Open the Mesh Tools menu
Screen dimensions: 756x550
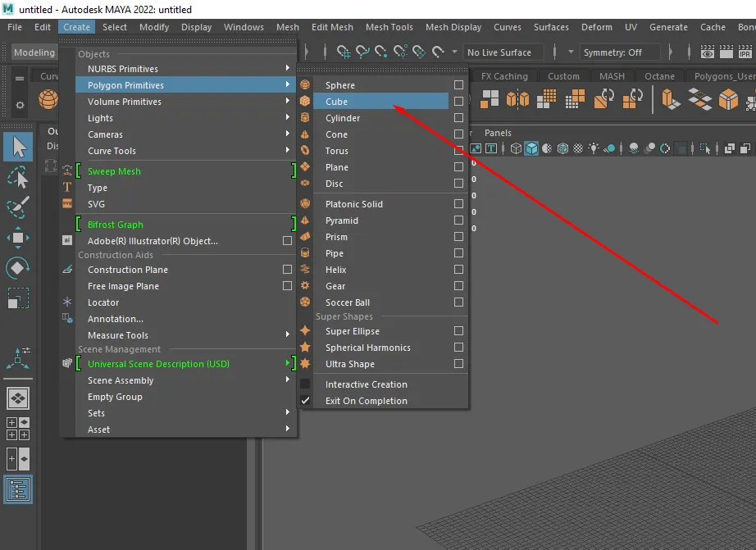389,27
